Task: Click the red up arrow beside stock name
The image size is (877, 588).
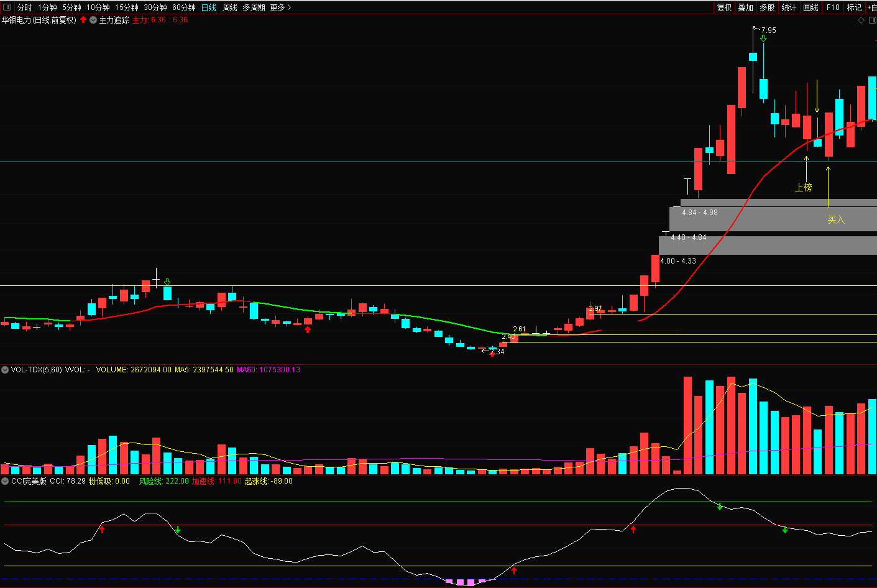Action: pos(83,20)
